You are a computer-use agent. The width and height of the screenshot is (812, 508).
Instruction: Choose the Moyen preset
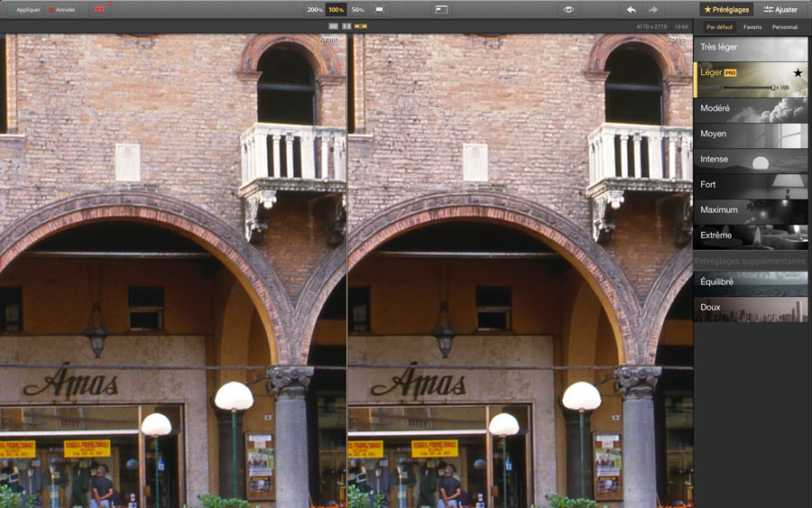point(751,135)
